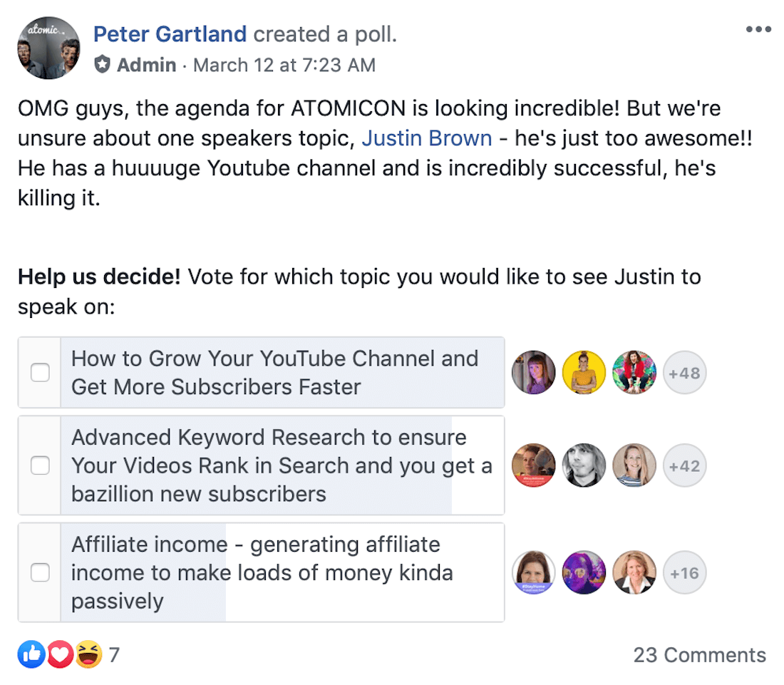Open the three-dot post options menu
784x685 pixels.
(x=758, y=29)
